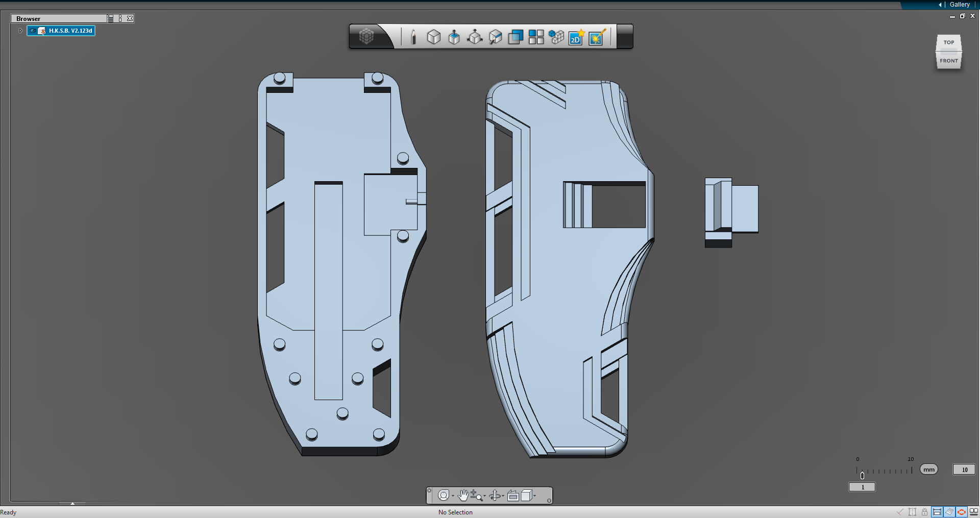Open the 123D application menu cube icon

point(366,36)
